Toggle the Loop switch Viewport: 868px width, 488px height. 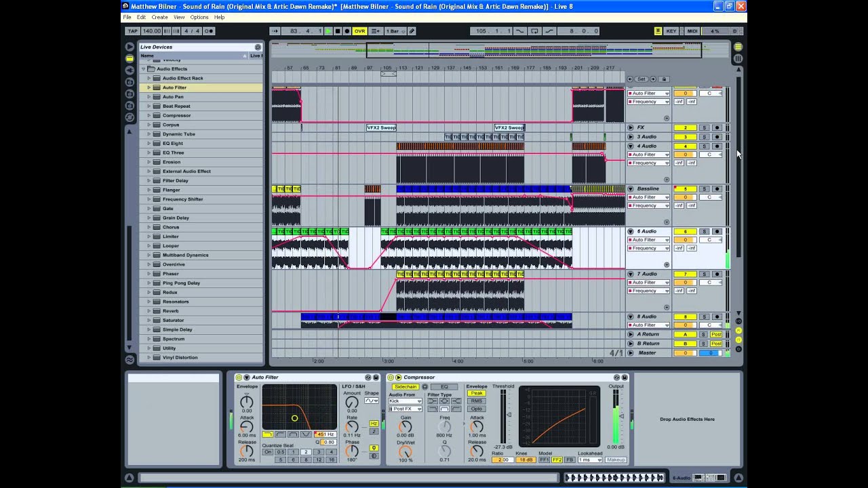pyautogui.click(x=534, y=31)
